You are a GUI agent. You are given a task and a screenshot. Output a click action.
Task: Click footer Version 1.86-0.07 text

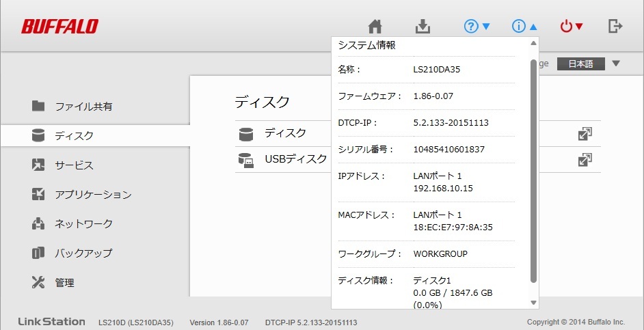point(219,322)
